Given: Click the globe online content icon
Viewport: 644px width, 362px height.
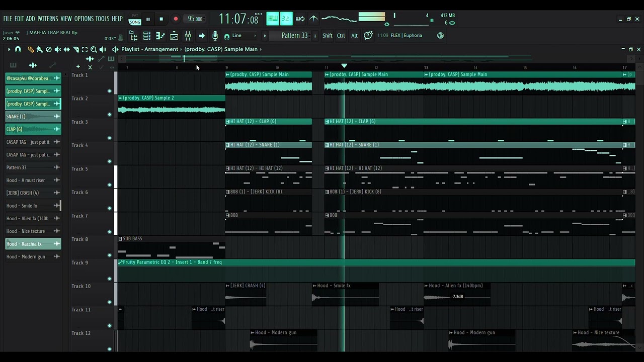Looking at the screenshot, I should [440, 35].
